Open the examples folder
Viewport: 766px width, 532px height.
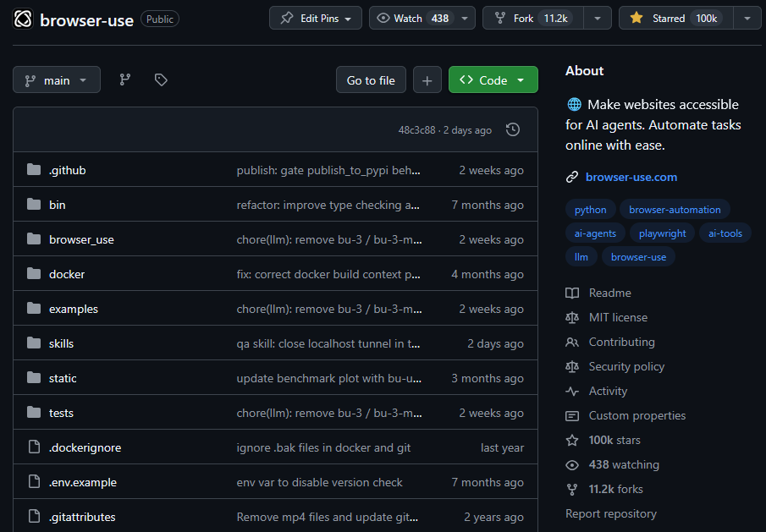click(x=74, y=309)
